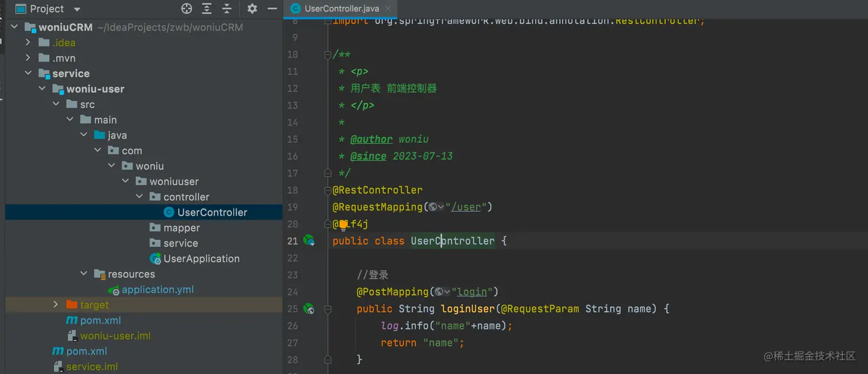Image resolution: width=868 pixels, height=374 pixels.
Task: Click the return "name" statement
Action: (x=422, y=342)
